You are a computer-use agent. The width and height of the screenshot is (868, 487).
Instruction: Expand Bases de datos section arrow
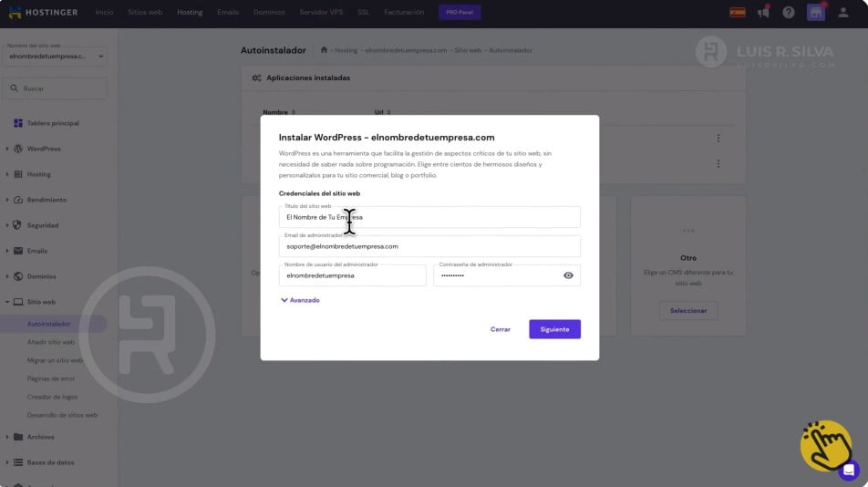click(7, 462)
